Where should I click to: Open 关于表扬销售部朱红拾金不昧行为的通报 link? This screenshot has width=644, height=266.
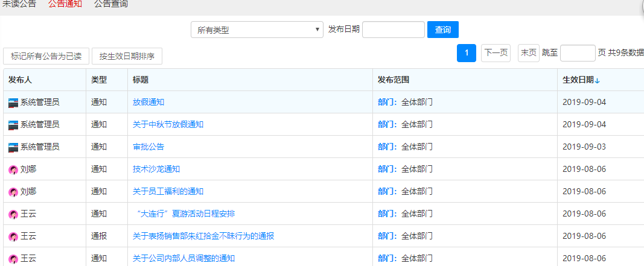tap(203, 236)
